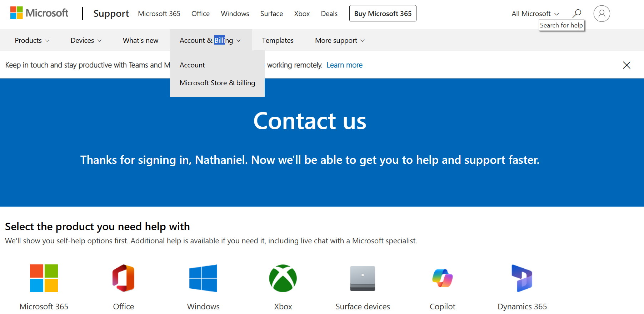Viewport: 644px width, 314px height.
Task: Open the search magnifier icon
Action: (x=577, y=14)
